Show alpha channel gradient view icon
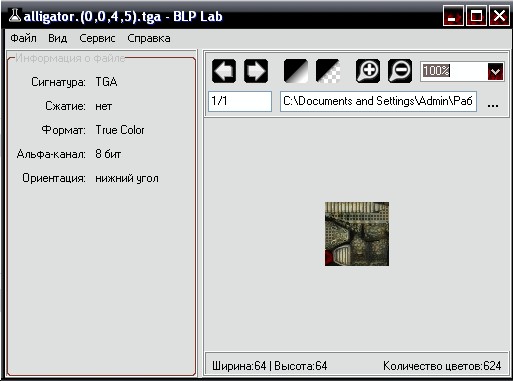Viewport: 513px width, 381px height. click(x=296, y=71)
